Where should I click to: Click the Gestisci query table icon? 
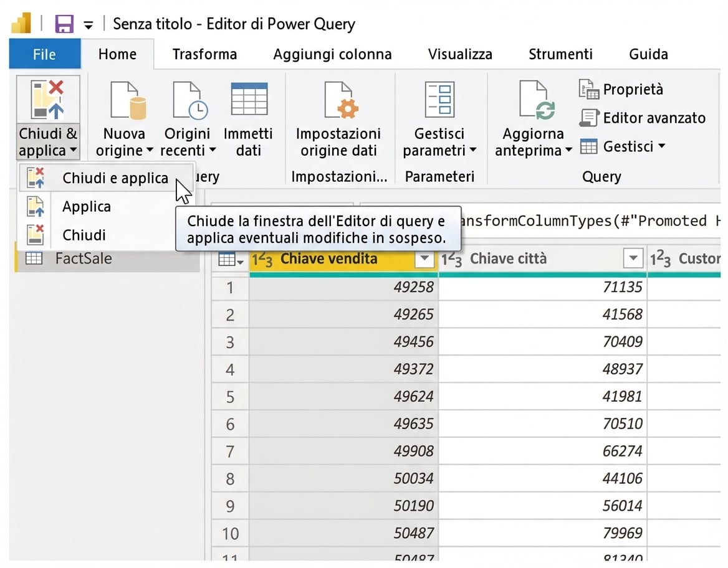click(x=589, y=146)
